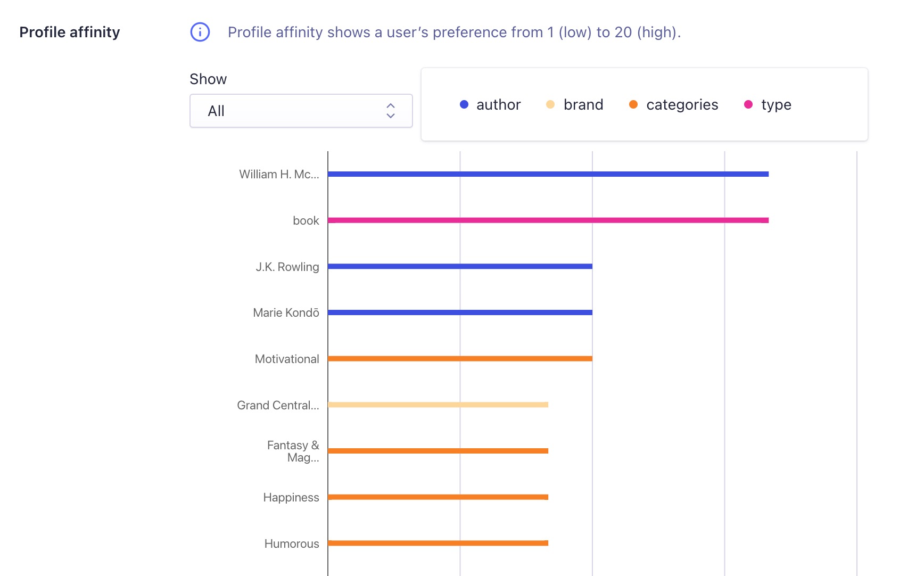Click the Profile affinity heading
The image size is (924, 576).
click(70, 32)
